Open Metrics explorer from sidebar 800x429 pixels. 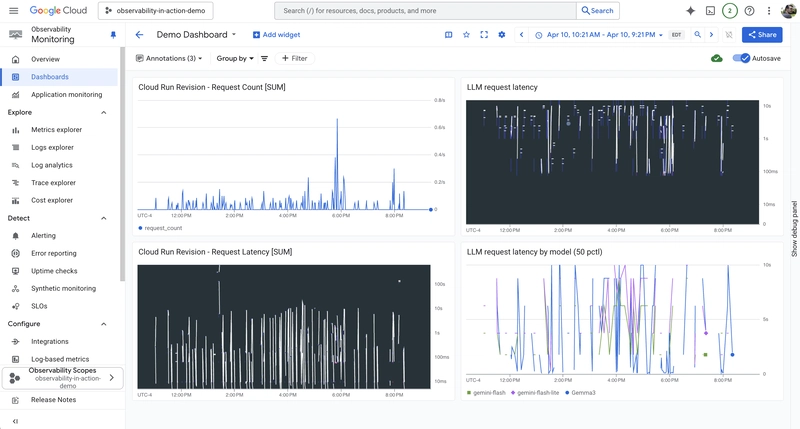click(x=56, y=129)
